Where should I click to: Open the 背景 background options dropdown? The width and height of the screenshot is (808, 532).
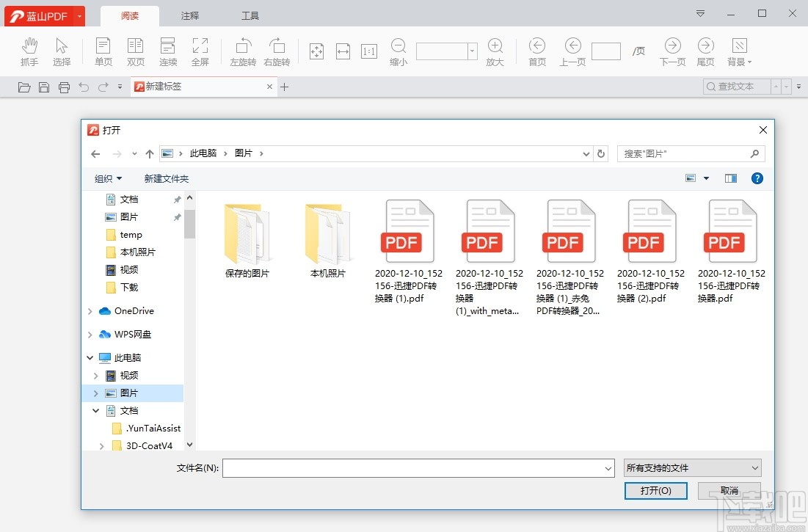739,51
